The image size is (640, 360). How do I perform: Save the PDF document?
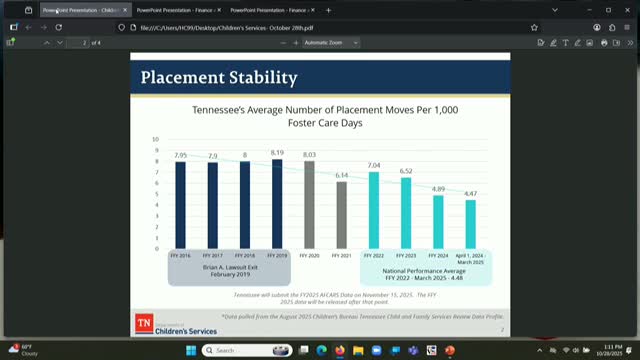[x=616, y=42]
